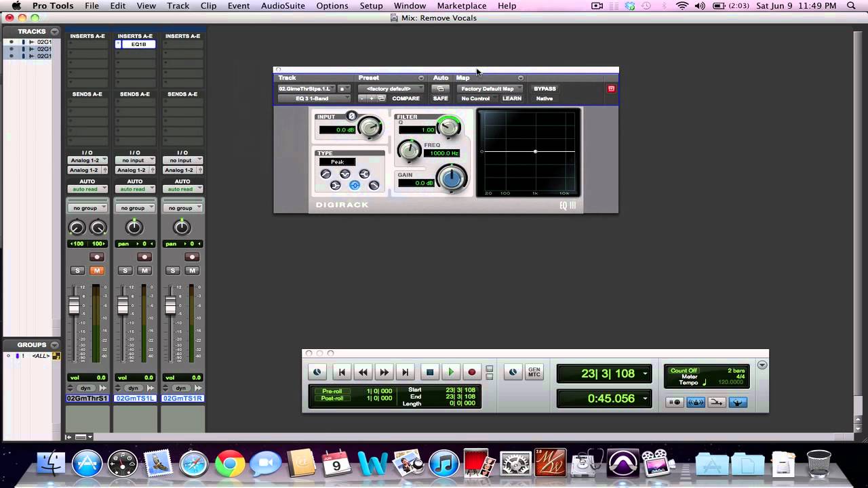Unmute the 02GmThrS1 track
This screenshot has height=488, width=868.
[97, 270]
